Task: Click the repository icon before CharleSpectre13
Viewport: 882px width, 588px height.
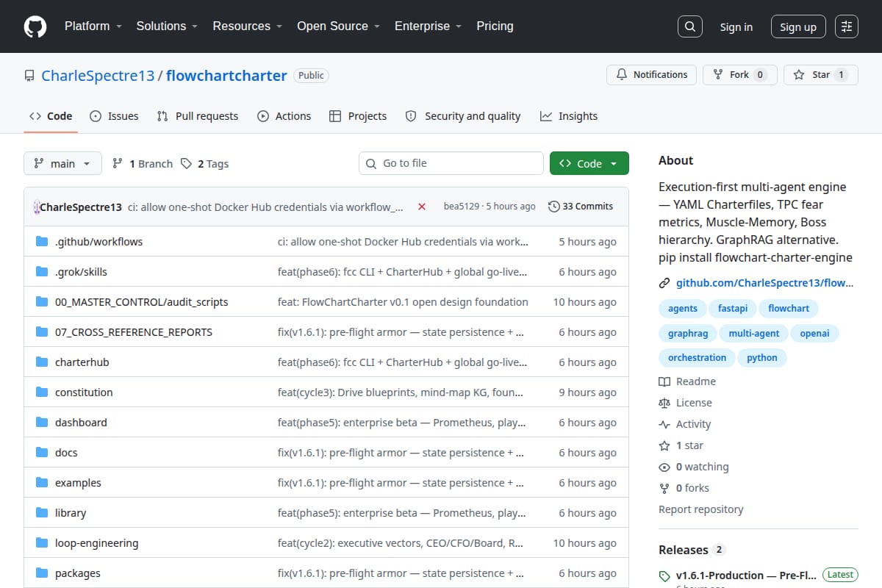Action: tap(29, 75)
